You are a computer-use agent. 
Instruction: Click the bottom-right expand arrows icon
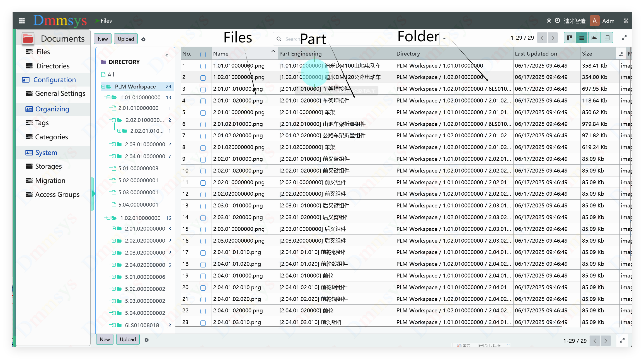pyautogui.click(x=622, y=341)
